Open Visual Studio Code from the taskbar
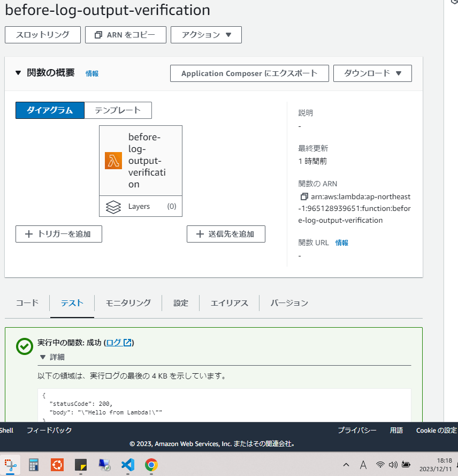Screen dimensions: 458x476 coord(128,465)
